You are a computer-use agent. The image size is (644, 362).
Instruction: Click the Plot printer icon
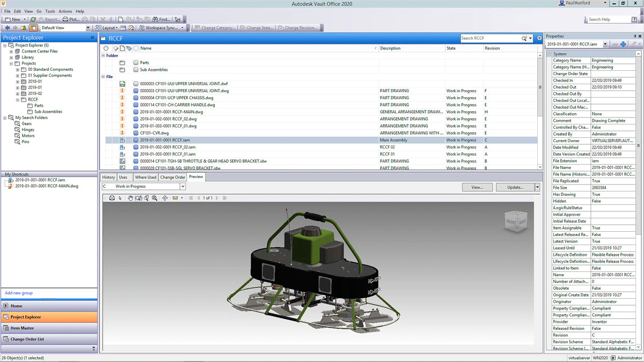click(66, 19)
